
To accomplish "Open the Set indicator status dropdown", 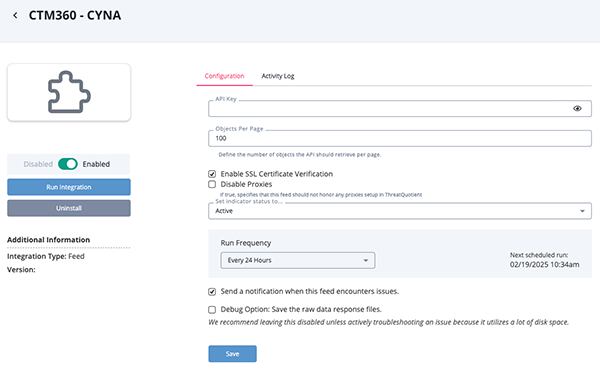I will pyautogui.click(x=400, y=211).
